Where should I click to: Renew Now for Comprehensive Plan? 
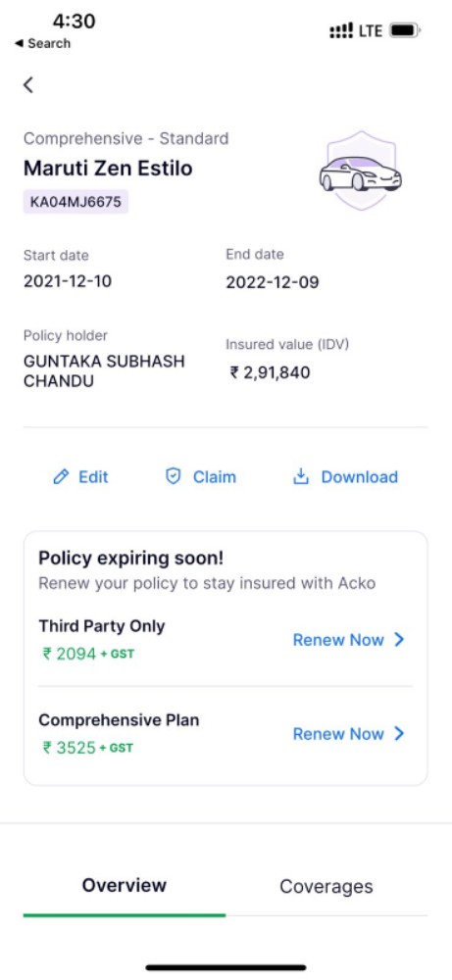(338, 734)
